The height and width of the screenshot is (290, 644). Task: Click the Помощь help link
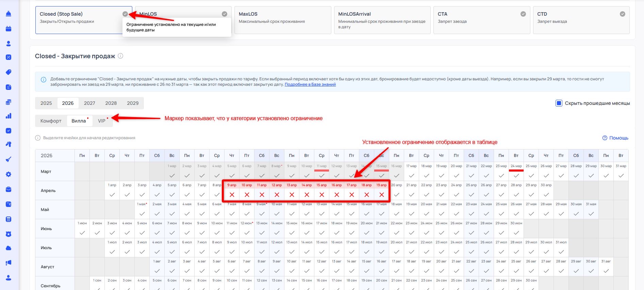coord(615,138)
